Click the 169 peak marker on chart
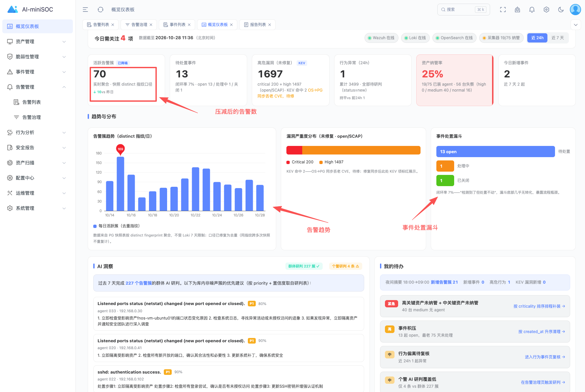This screenshot has width=585, height=392. click(x=120, y=149)
